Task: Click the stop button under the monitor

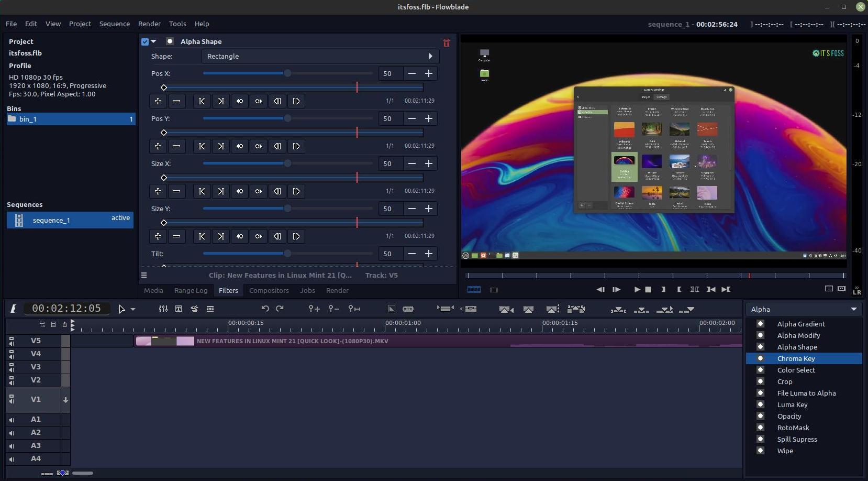Action: click(x=648, y=289)
